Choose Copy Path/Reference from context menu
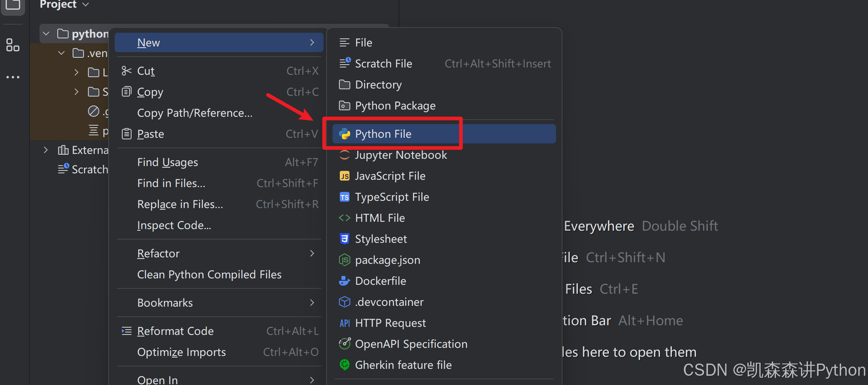 pos(195,113)
